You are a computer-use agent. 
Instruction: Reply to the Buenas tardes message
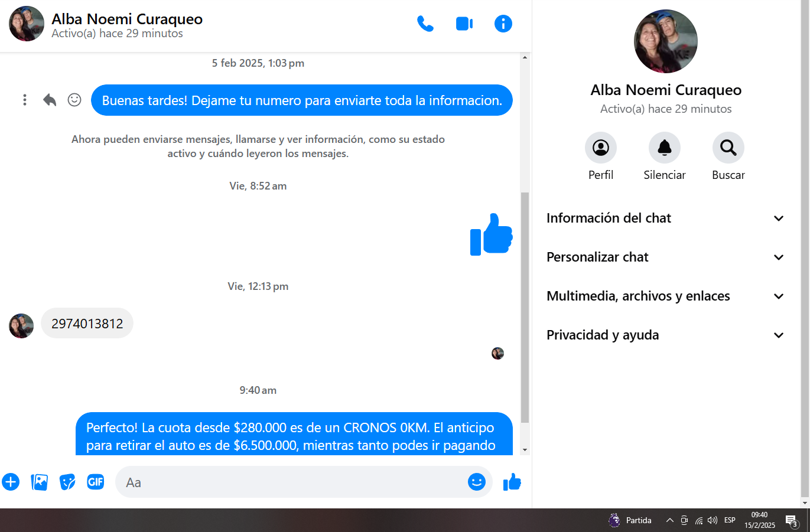pos(50,100)
